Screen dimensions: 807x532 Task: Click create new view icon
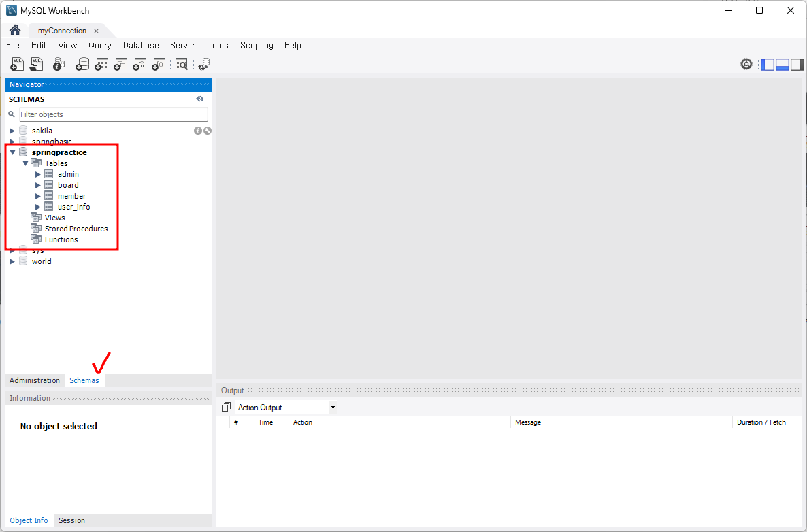(x=120, y=64)
